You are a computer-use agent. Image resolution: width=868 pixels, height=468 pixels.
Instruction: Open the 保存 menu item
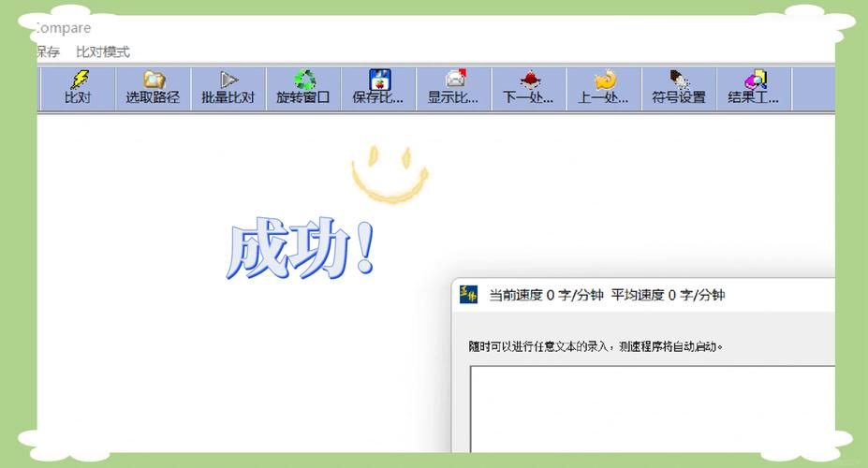pos(48,52)
